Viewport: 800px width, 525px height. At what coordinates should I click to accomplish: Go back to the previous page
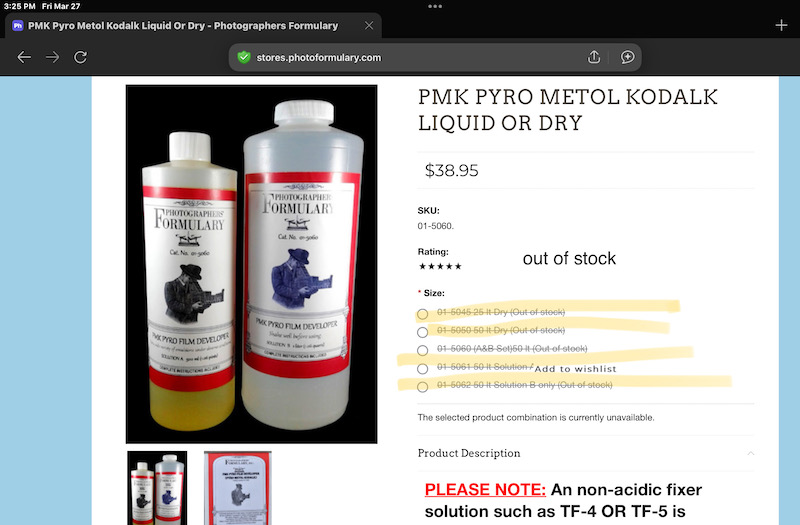pyautogui.click(x=24, y=57)
